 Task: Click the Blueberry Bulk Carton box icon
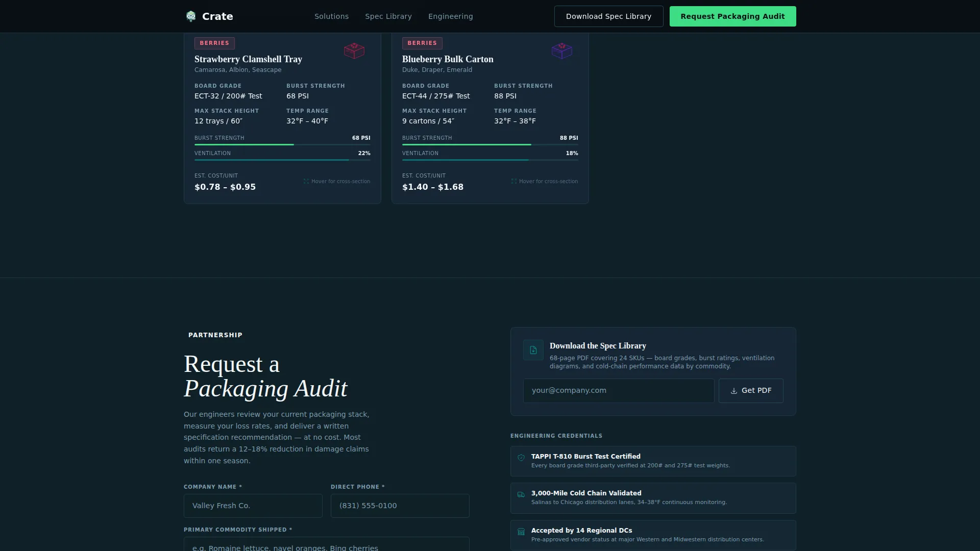pyautogui.click(x=562, y=51)
